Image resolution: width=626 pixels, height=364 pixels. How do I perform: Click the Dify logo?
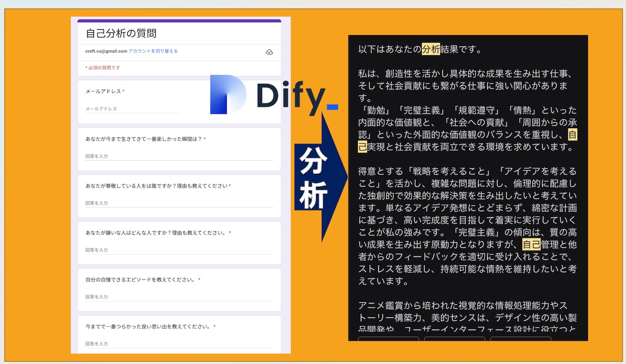pos(274,95)
